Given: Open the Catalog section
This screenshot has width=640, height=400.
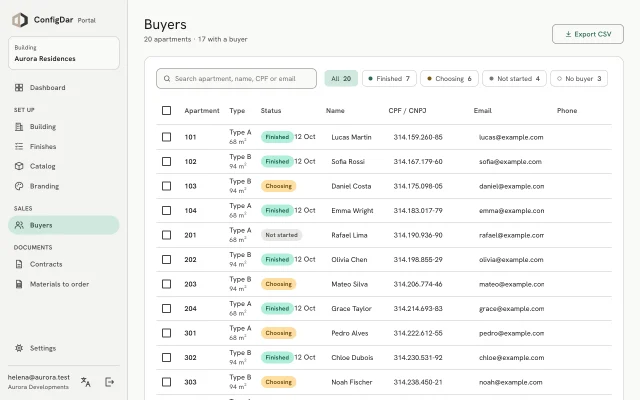Looking at the screenshot, I should pos(64,166).
